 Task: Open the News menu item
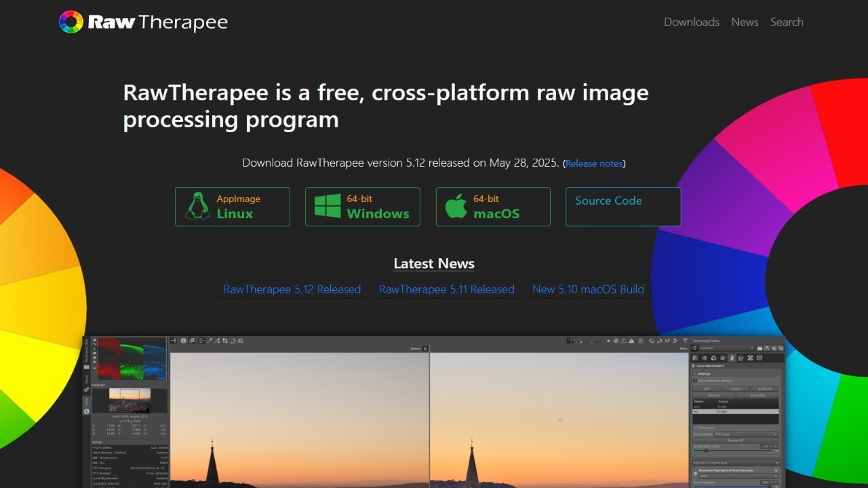(x=745, y=22)
